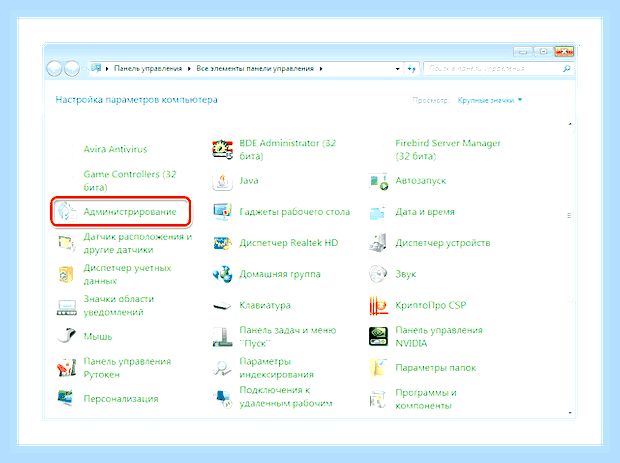Open the Java text link
This screenshot has width=620, height=463.
pyautogui.click(x=249, y=181)
